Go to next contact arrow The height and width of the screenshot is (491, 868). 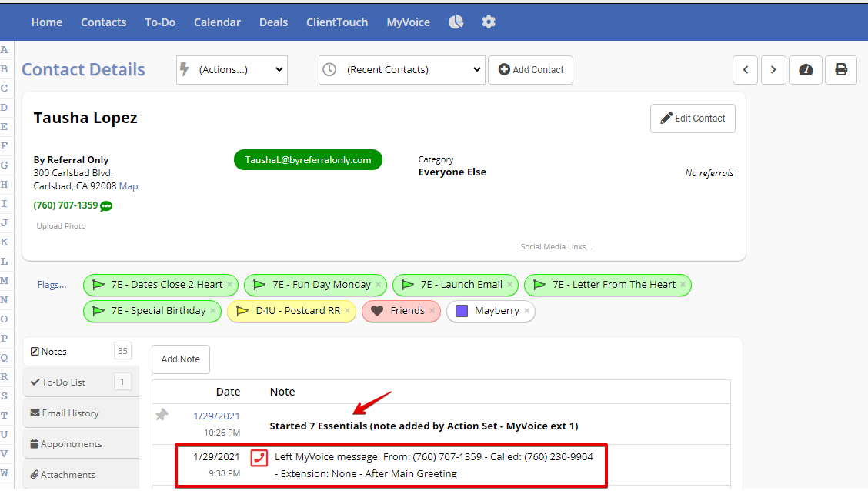coord(773,70)
